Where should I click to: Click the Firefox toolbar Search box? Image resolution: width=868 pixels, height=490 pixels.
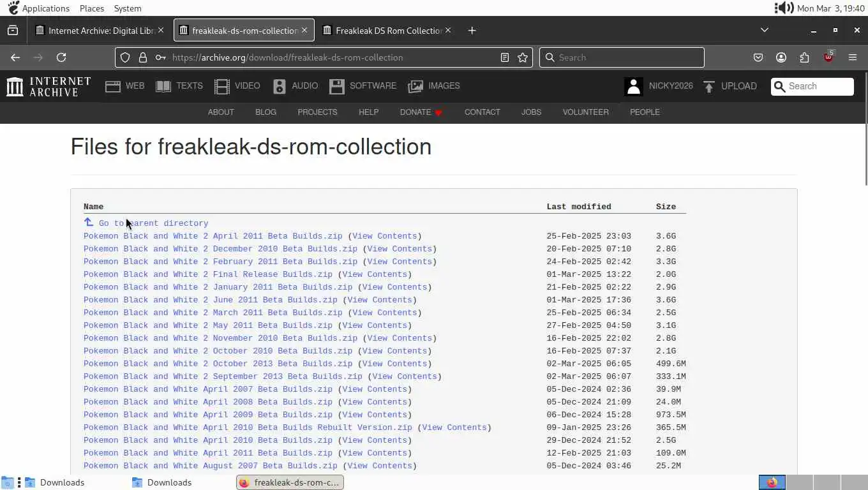[622, 57]
